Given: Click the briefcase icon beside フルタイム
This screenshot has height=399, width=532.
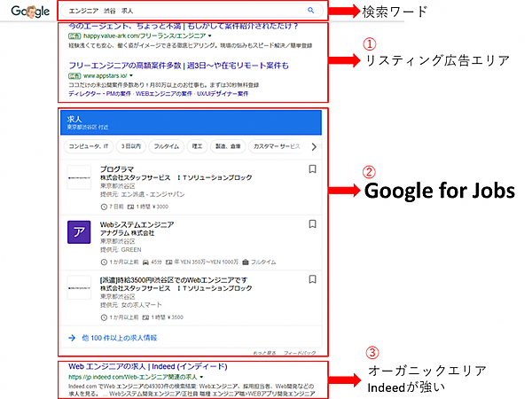Looking at the screenshot, I should (246, 262).
